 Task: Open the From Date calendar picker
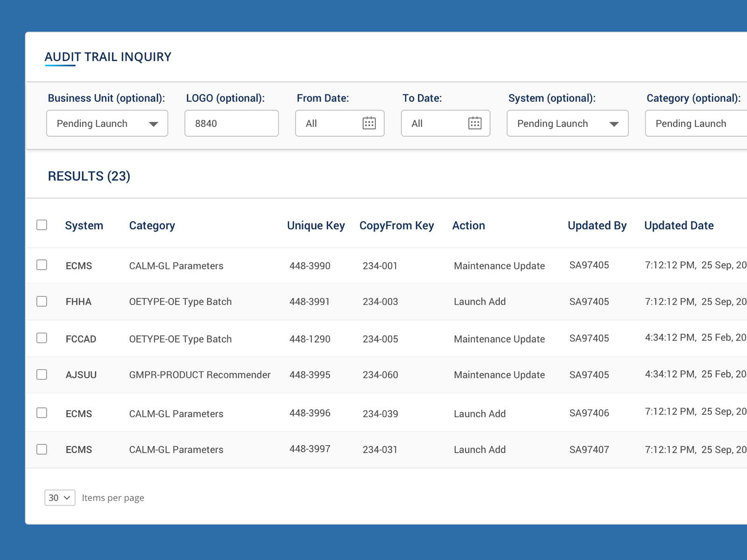(370, 123)
